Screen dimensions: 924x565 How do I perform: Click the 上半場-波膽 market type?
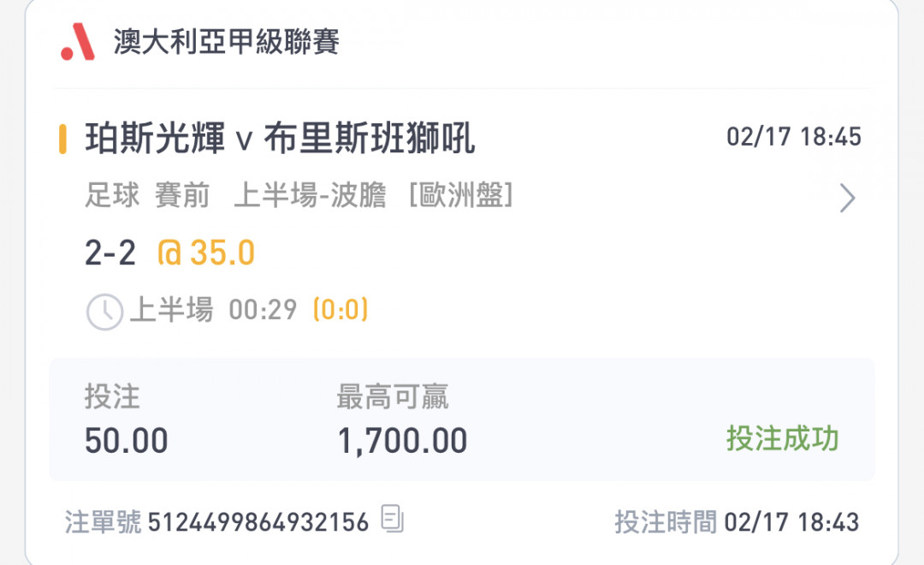tap(310, 195)
